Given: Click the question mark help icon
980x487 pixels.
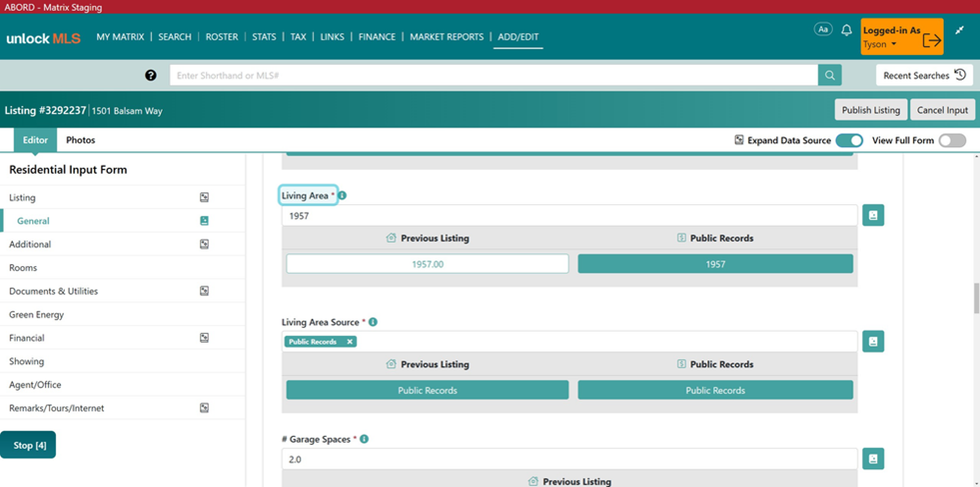Looking at the screenshot, I should click(151, 75).
